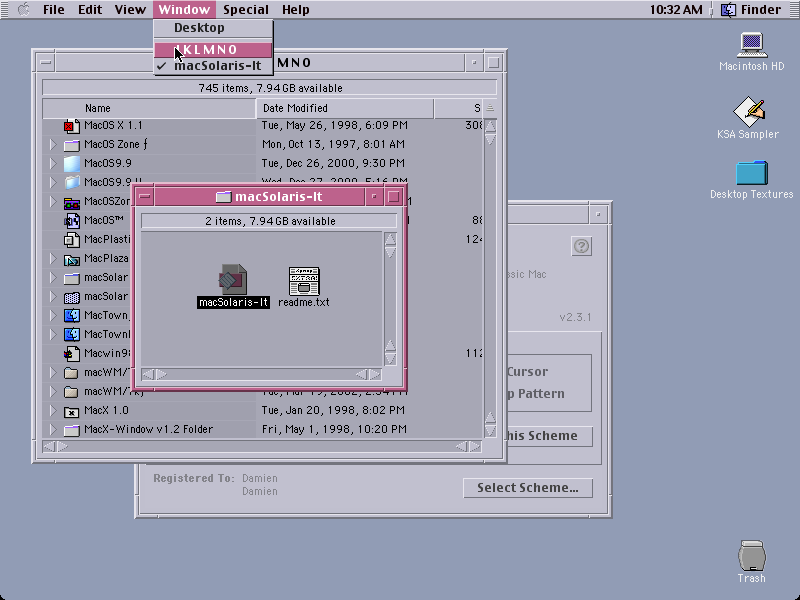This screenshot has height=600, width=800.
Task: Click the MacPlaza folder icon
Action: (x=71, y=259)
